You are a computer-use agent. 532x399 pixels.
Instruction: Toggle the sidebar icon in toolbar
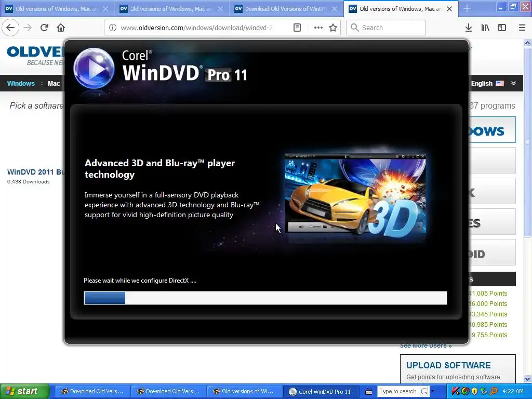(x=502, y=28)
